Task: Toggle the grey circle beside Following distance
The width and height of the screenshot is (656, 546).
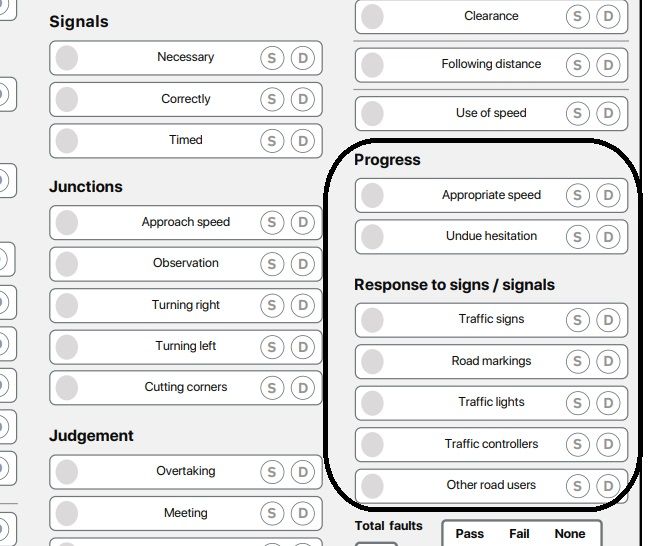Action: (x=372, y=65)
